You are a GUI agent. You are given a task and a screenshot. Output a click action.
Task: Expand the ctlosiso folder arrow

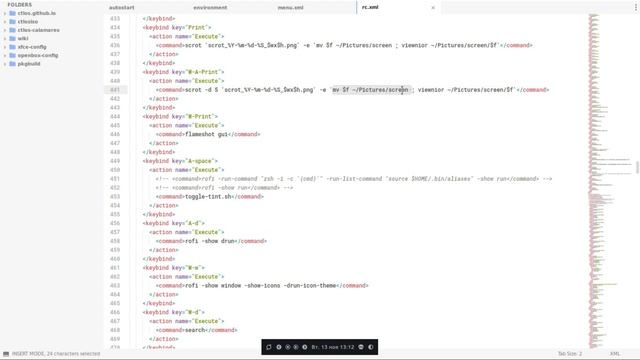coord(5,22)
